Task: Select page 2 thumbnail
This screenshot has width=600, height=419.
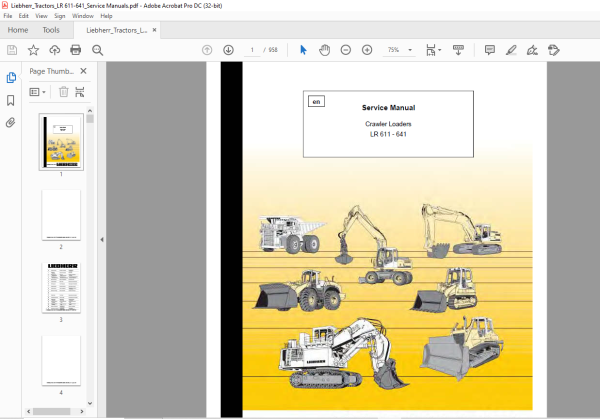Action: click(61, 215)
